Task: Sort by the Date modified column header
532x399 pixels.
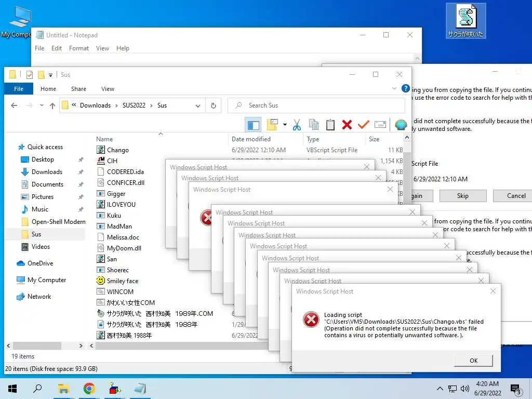Action: [x=251, y=139]
